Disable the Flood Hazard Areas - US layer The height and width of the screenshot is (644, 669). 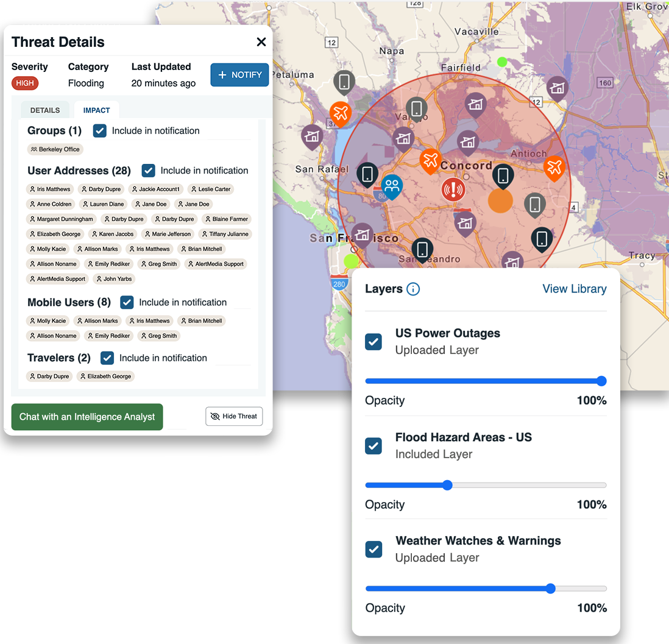click(373, 446)
